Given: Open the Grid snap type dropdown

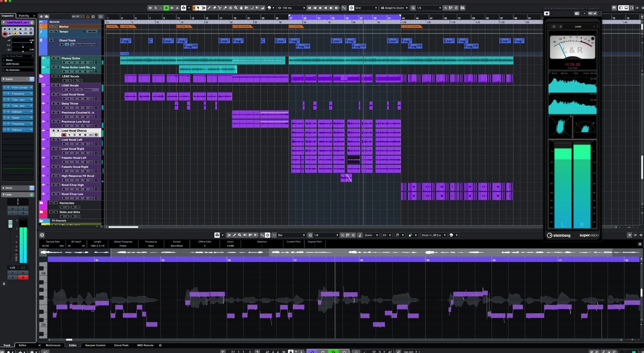Looking at the screenshot, I should coord(366,8).
